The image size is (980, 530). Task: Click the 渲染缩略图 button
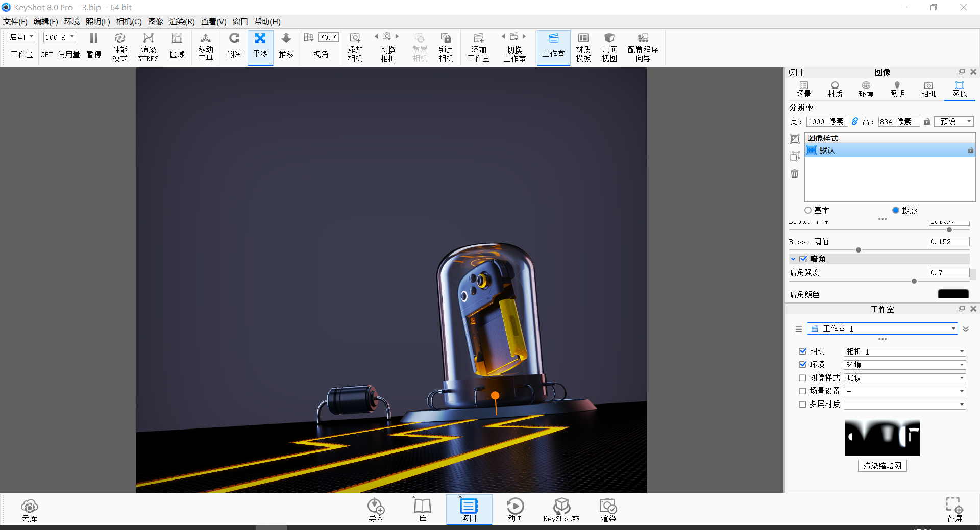pyautogui.click(x=881, y=465)
